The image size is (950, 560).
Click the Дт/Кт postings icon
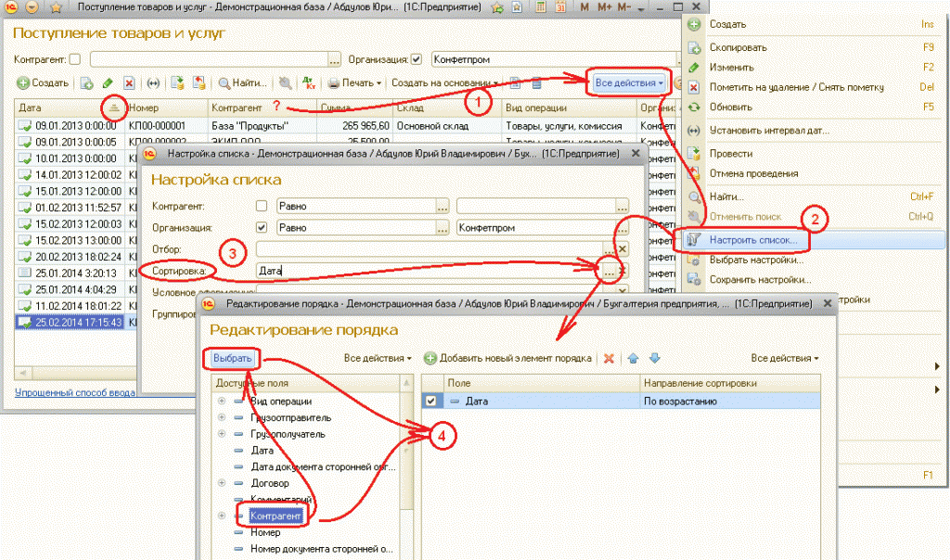[x=309, y=83]
